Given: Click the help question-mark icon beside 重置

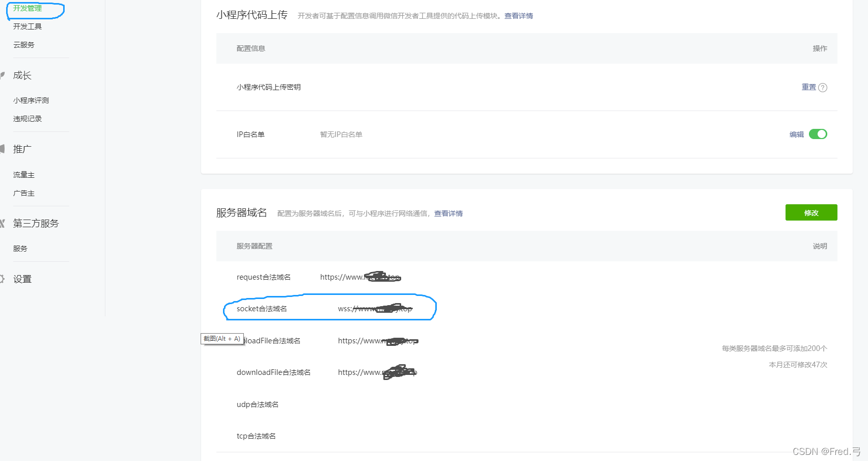Looking at the screenshot, I should point(823,88).
